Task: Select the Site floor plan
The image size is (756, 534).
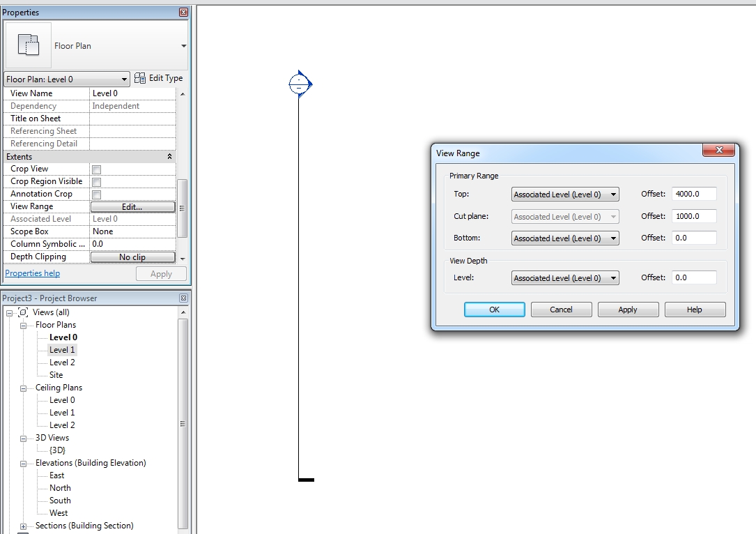Action: click(56, 375)
